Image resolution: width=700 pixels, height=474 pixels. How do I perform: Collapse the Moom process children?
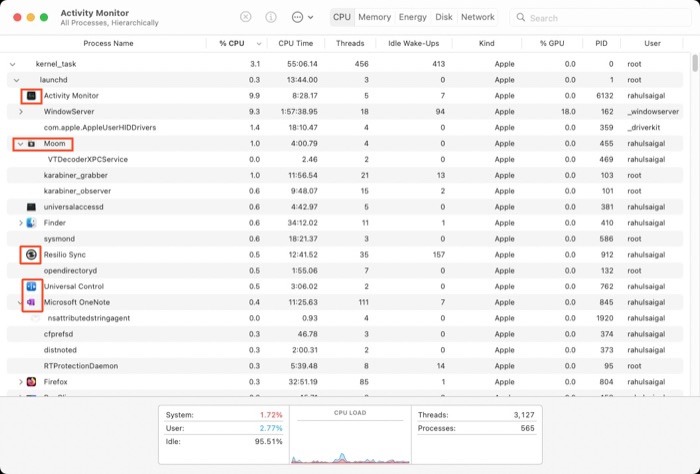tap(20, 144)
